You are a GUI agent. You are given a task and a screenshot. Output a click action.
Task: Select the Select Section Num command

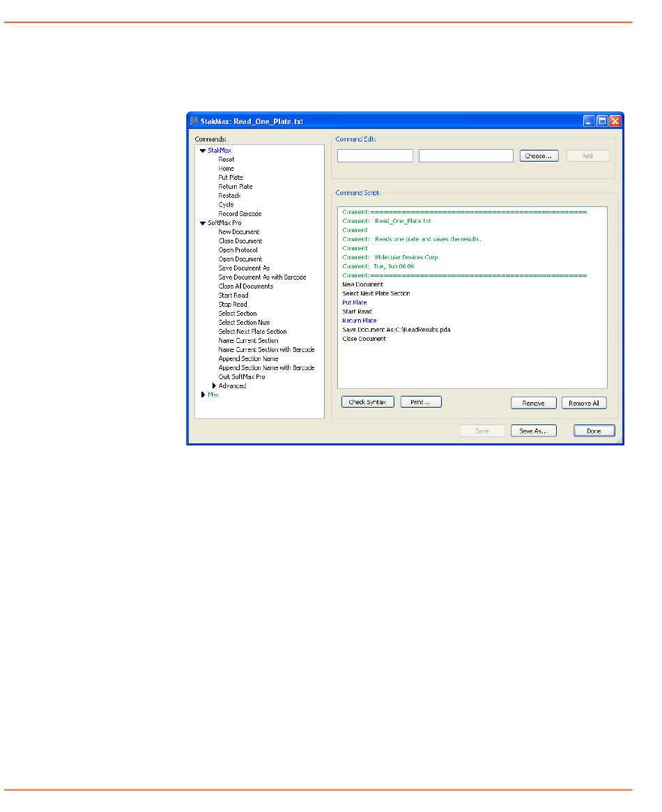click(244, 323)
